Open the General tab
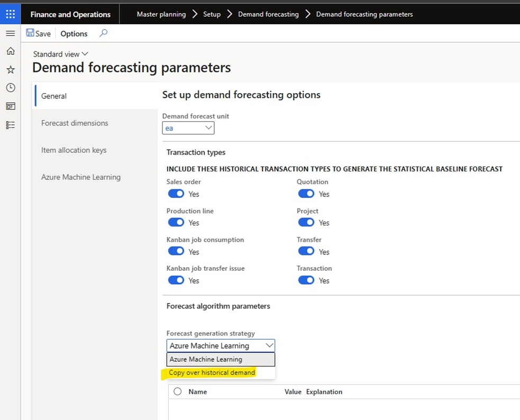 [95, 96]
